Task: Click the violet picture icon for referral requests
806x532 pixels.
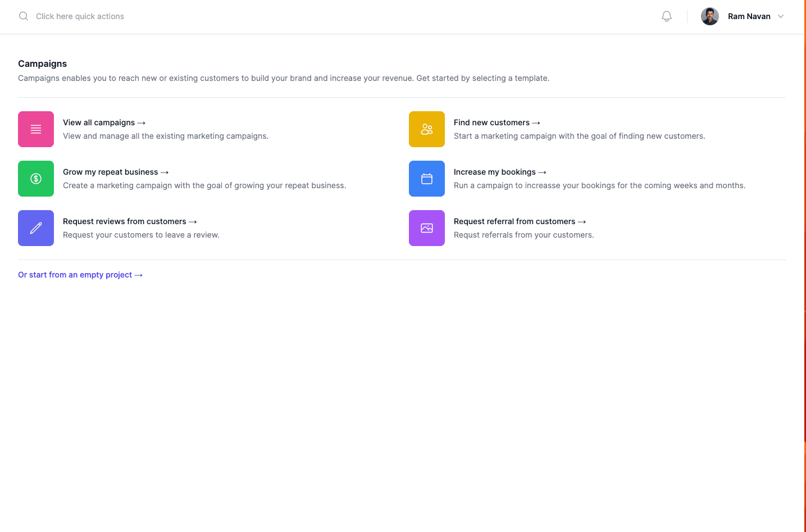Action: 427,228
